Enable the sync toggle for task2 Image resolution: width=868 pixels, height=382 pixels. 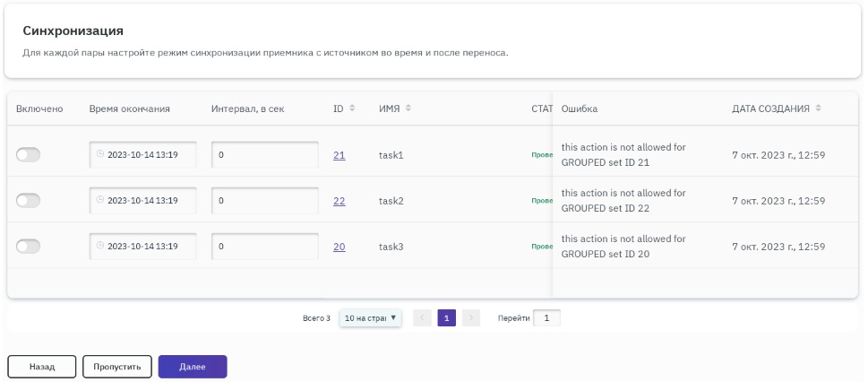coord(29,201)
